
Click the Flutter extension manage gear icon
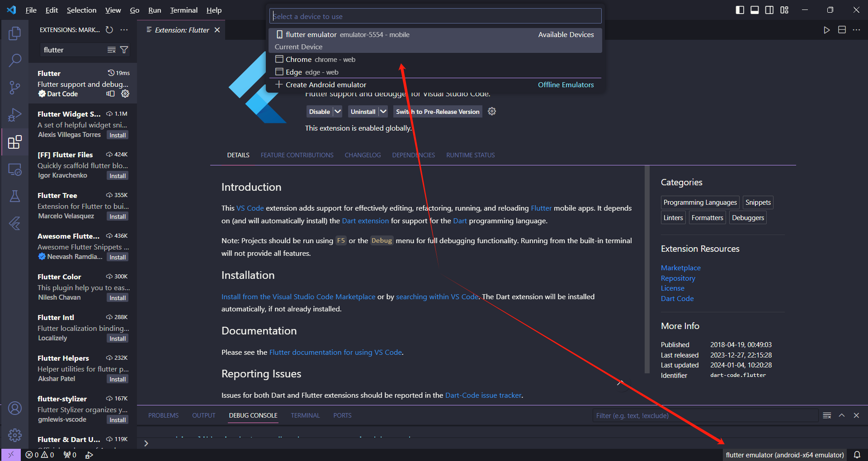[125, 94]
